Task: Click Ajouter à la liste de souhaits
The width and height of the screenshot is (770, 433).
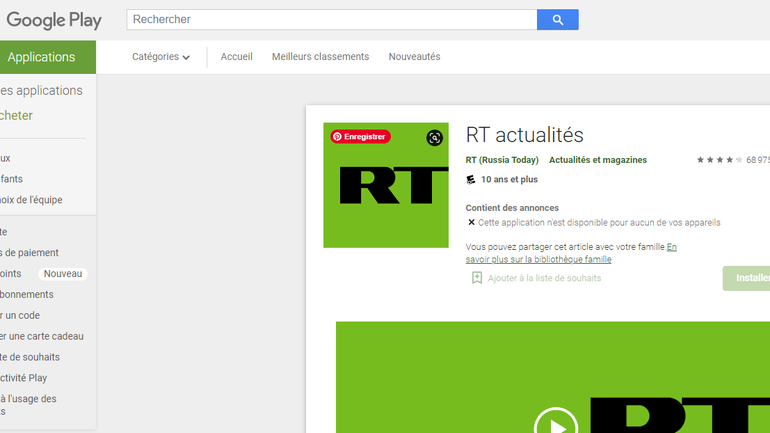Action: point(544,278)
